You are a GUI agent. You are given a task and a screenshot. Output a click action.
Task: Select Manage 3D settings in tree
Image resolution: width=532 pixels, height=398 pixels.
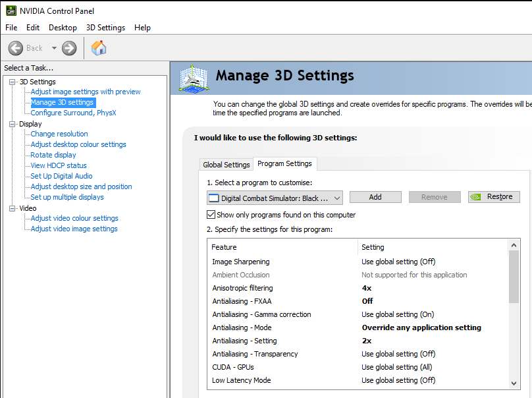(x=62, y=102)
